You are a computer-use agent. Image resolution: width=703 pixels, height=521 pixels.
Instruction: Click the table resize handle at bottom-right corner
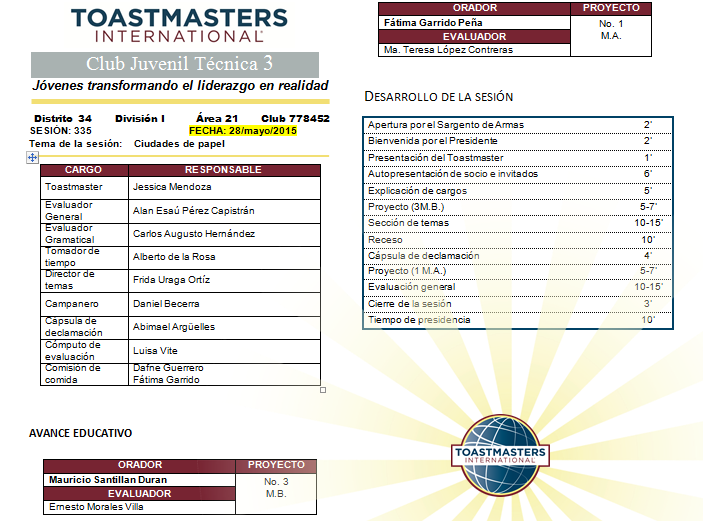(x=323, y=389)
